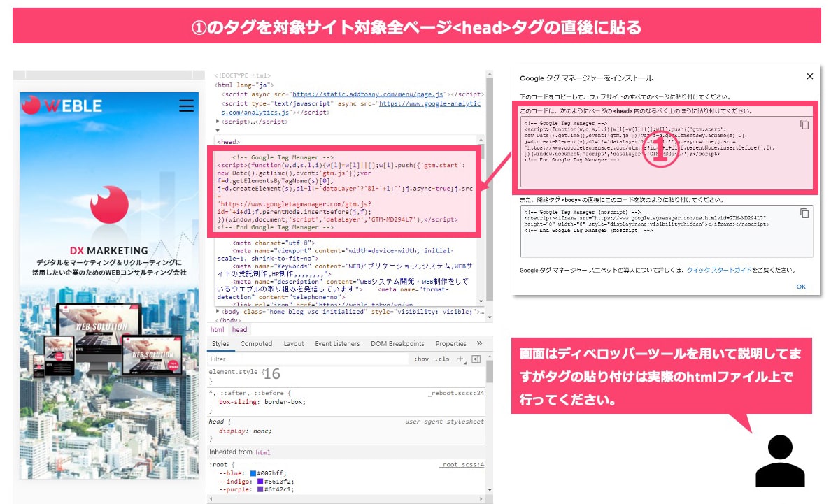Click the user agent stylesheet label
The image size is (831, 504).
tap(444, 422)
